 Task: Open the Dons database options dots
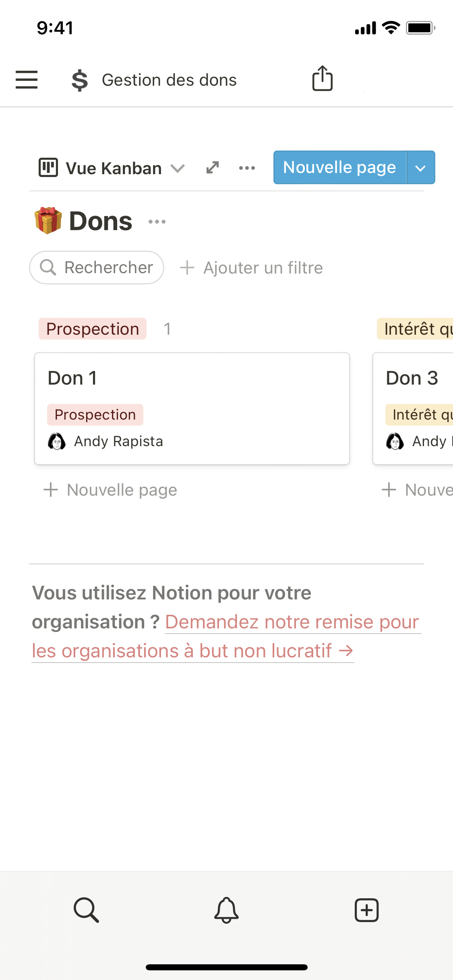(157, 222)
